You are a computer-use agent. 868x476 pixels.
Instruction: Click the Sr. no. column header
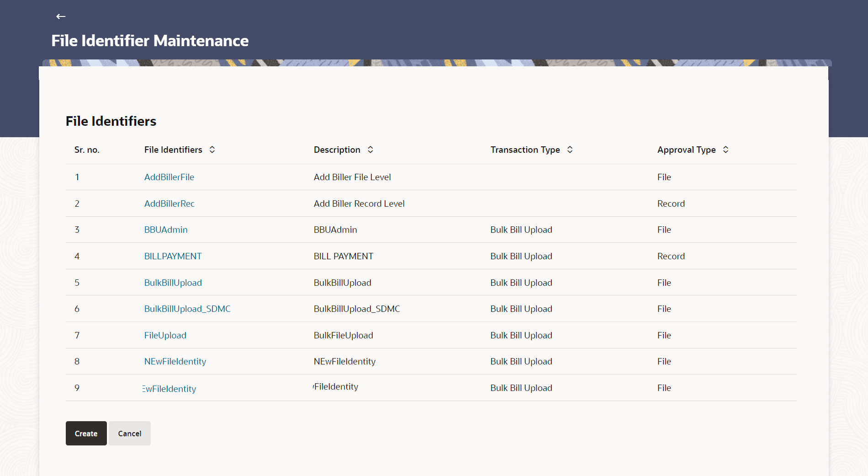(x=87, y=150)
